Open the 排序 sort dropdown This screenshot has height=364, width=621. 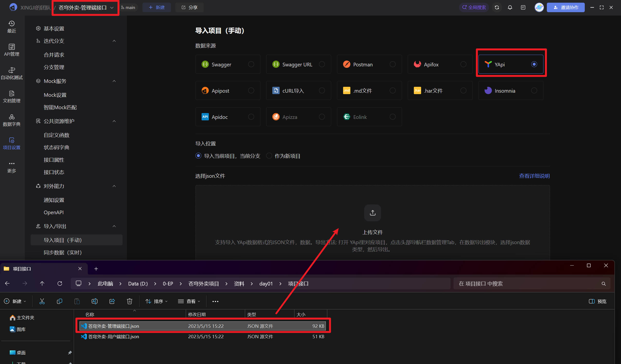point(157,301)
